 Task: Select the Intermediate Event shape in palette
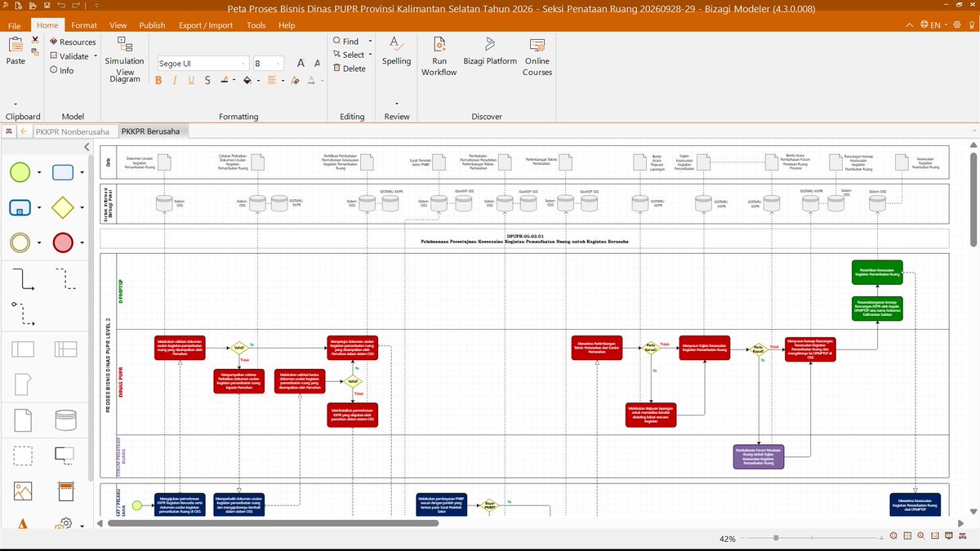click(x=20, y=242)
